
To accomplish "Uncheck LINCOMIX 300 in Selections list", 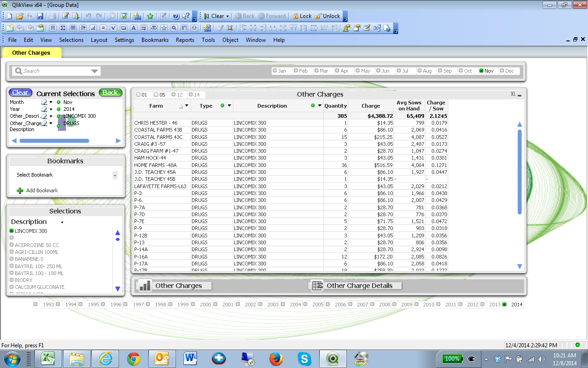I will 12,231.
